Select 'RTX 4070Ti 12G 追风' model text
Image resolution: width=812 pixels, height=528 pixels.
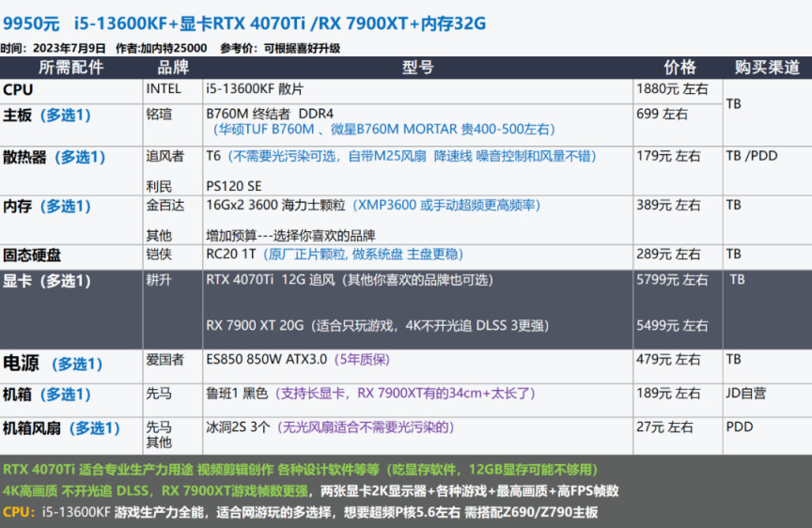pos(271,280)
